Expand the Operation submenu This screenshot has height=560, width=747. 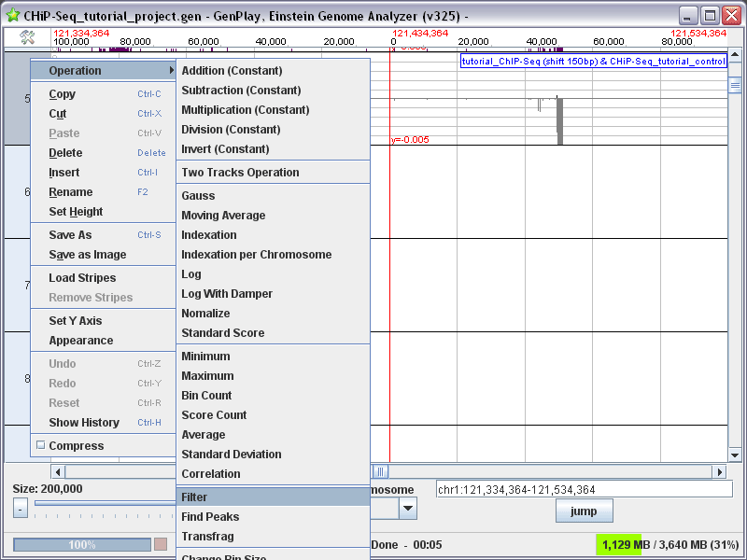(104, 71)
